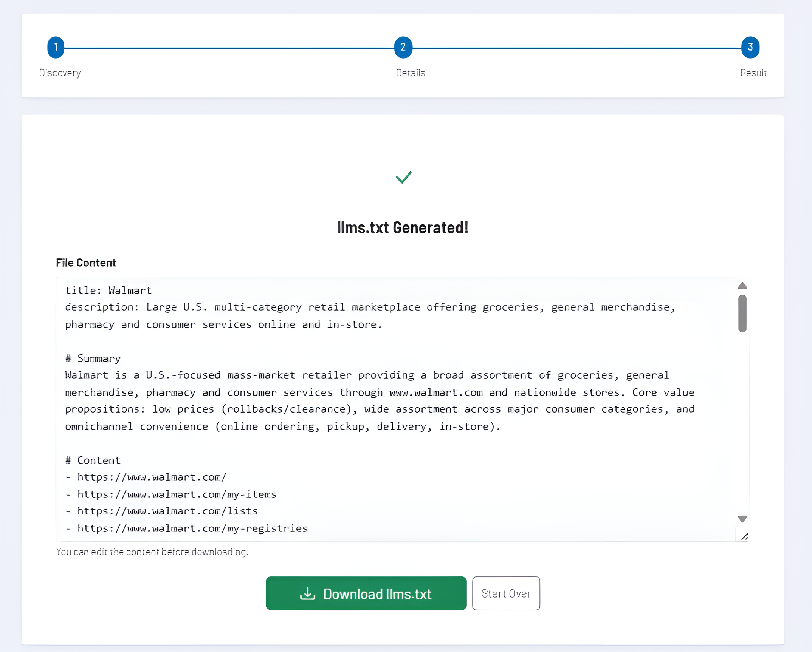Click "You can edit the content before downloading."
Image resolution: width=812 pixels, height=652 pixels.
[152, 552]
